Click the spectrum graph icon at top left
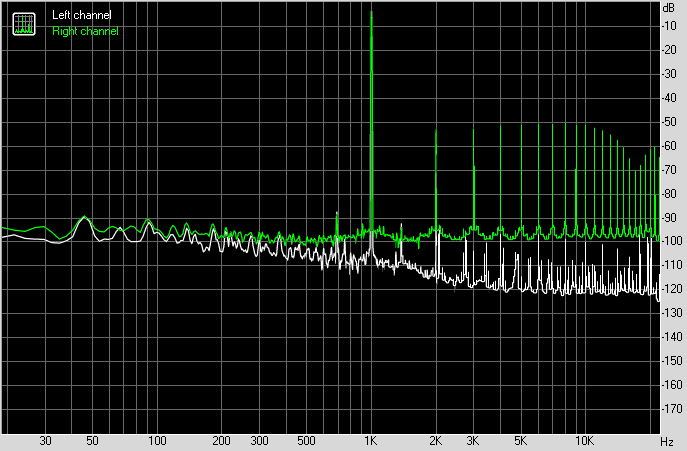 click(x=24, y=24)
